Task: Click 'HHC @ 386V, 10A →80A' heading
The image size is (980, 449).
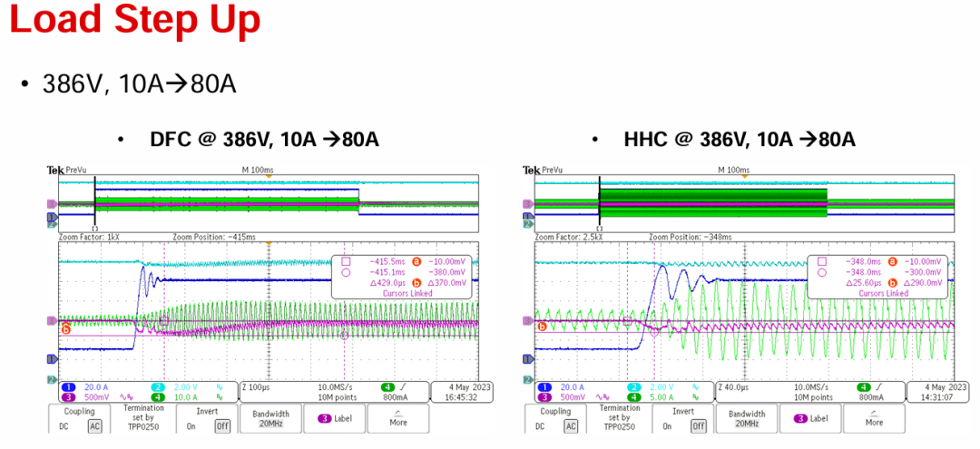Action: (x=740, y=140)
